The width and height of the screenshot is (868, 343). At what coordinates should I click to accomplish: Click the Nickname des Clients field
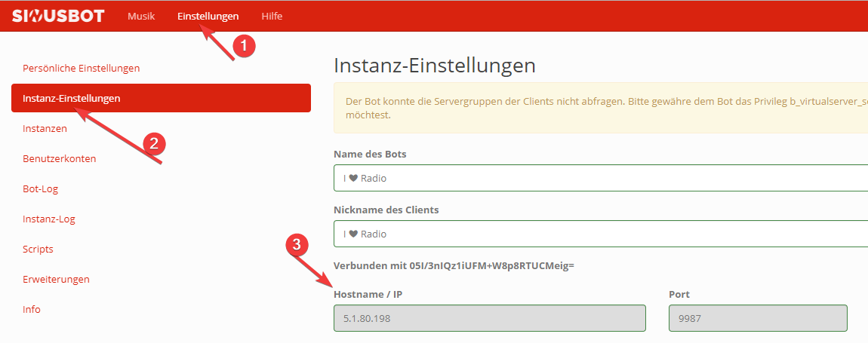(x=600, y=234)
